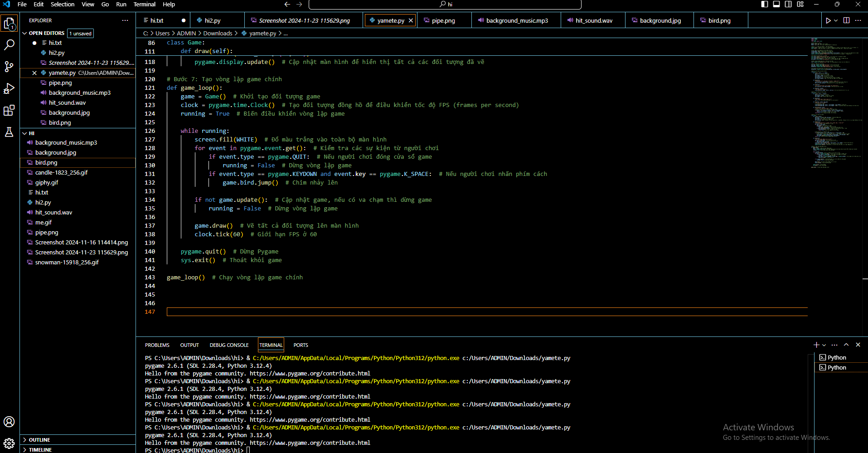The height and width of the screenshot is (453, 868).
Task: Open candle-1823_256.gif in the file tree
Action: point(61,172)
